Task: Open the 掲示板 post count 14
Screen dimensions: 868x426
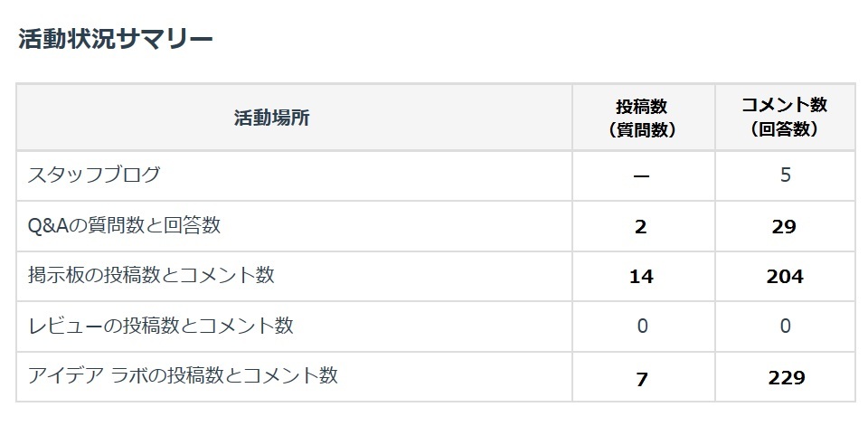Action: [641, 277]
